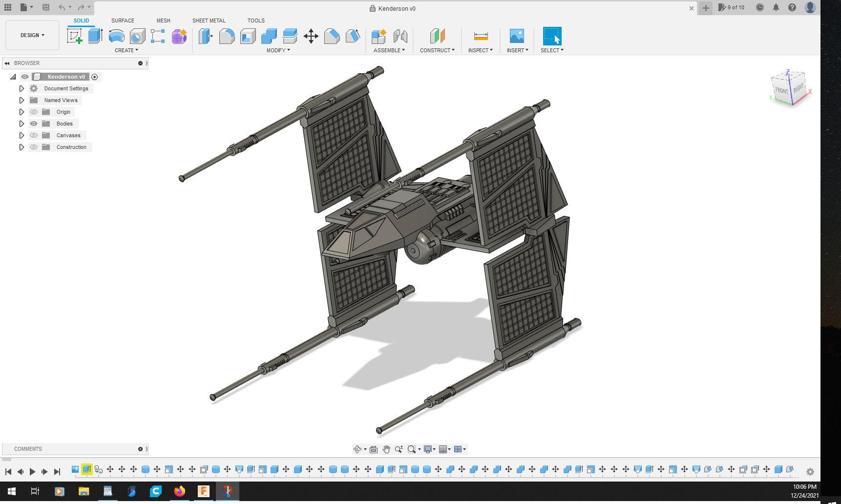Open the job status 9 of 10 button
Viewport: 841px width, 504px height.
[x=731, y=7]
